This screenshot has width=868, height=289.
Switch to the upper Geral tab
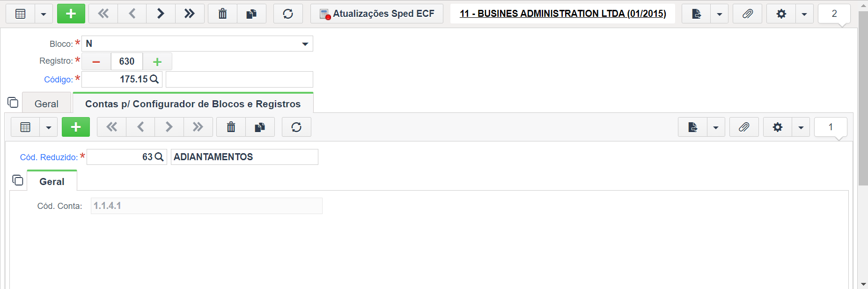tap(46, 104)
